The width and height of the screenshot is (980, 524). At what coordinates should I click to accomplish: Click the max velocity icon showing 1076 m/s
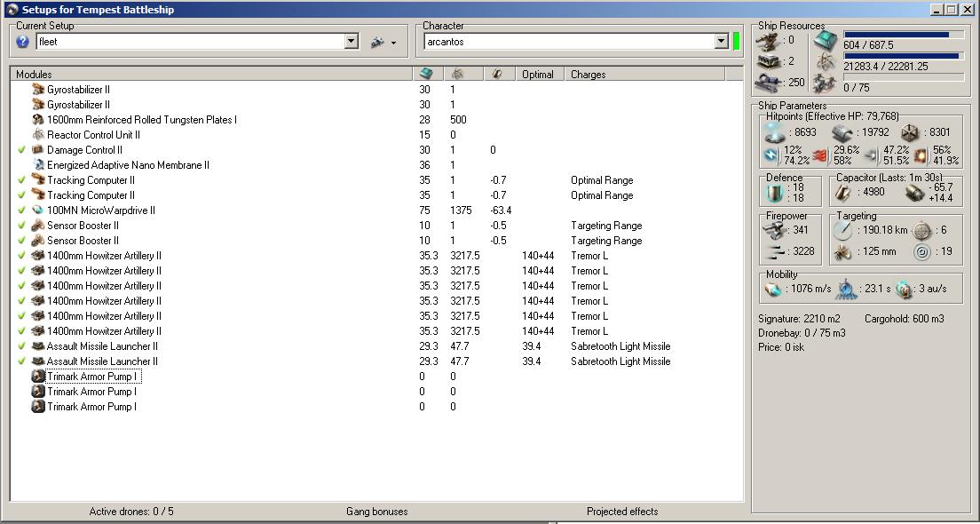click(x=776, y=289)
